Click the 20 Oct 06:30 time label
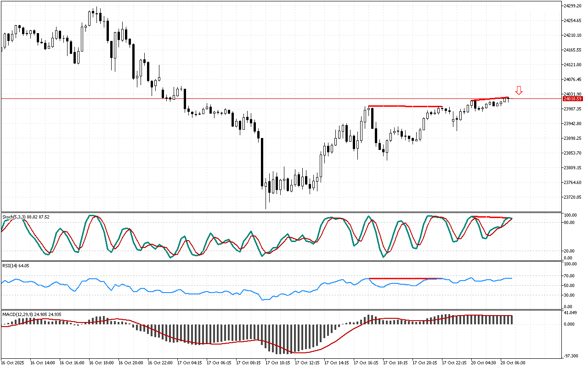The image size is (588, 368). coord(512,363)
